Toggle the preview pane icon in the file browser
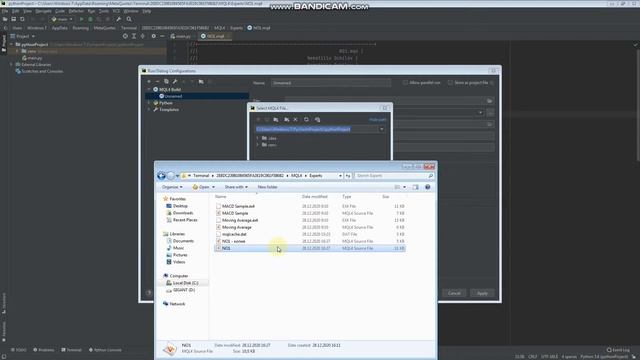This screenshot has width=640, height=360. tap(416, 187)
